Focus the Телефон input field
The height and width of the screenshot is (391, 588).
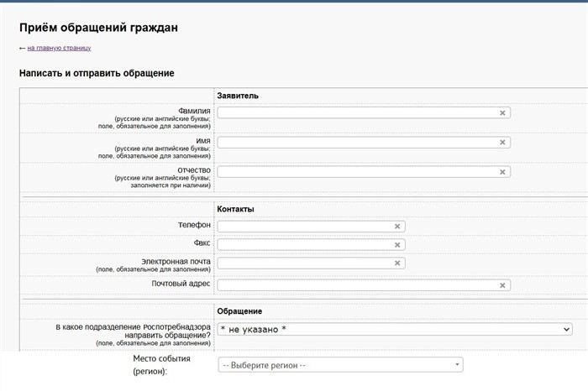pos(312,227)
